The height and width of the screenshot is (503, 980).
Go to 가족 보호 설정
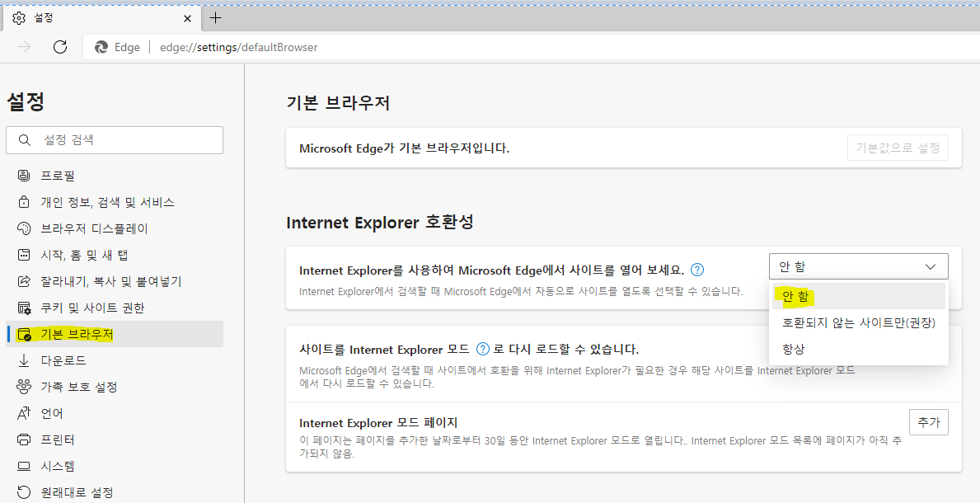click(x=115, y=387)
